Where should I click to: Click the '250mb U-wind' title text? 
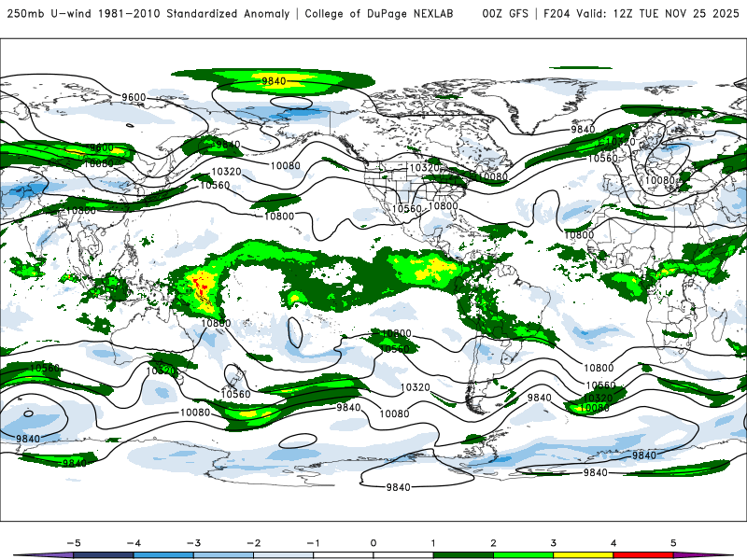(49, 13)
